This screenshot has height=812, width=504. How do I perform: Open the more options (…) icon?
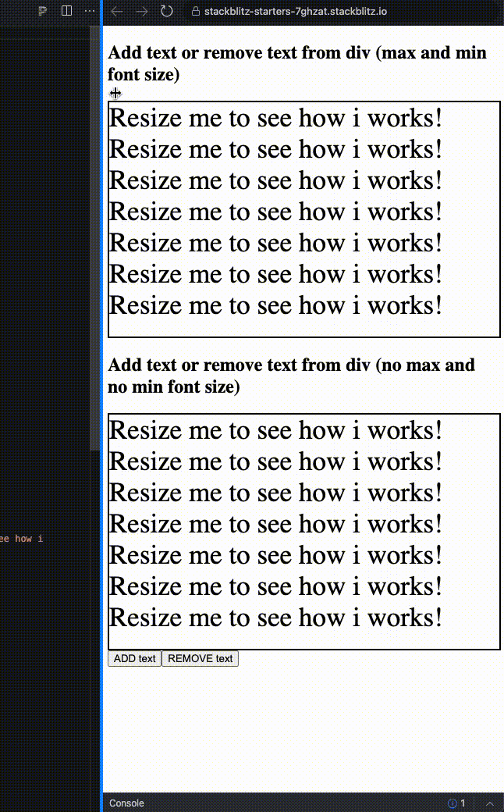click(90, 11)
